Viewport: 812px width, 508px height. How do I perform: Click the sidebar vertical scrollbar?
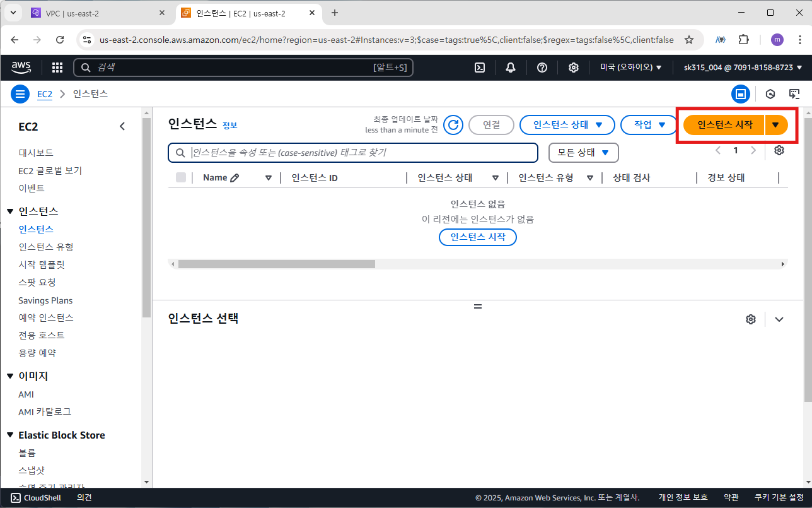[146, 218]
